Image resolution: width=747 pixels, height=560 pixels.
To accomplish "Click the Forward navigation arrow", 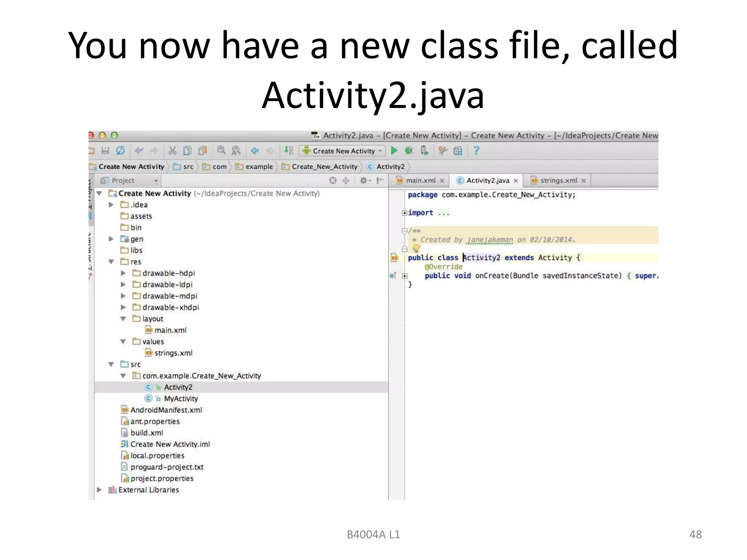I will point(270,150).
